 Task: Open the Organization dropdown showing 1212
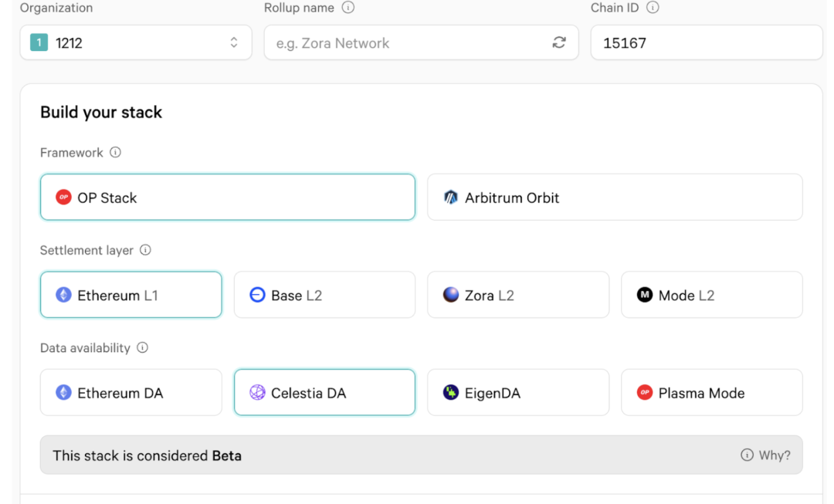pos(136,42)
